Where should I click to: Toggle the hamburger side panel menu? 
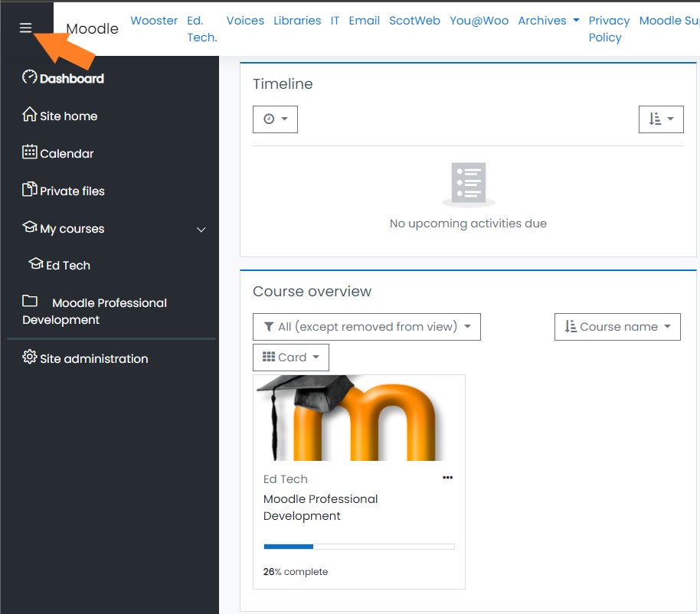pos(25,28)
